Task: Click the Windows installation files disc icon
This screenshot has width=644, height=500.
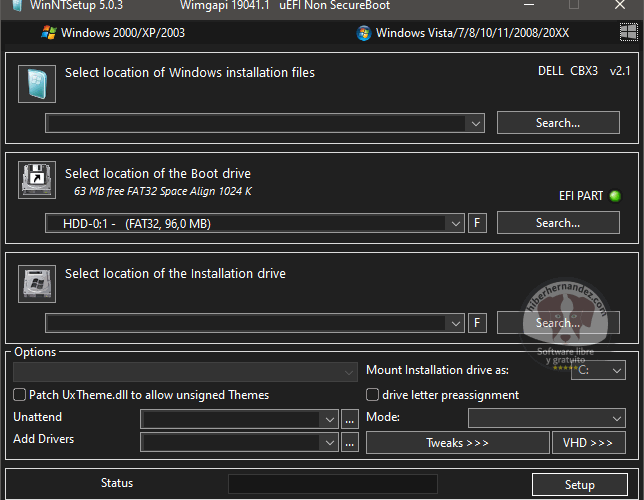Action: (37, 84)
